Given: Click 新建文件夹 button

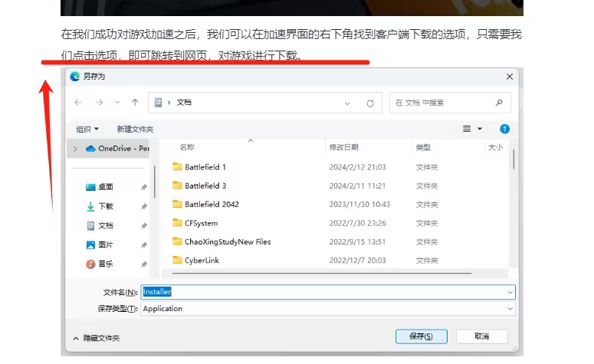Looking at the screenshot, I should click(135, 130).
